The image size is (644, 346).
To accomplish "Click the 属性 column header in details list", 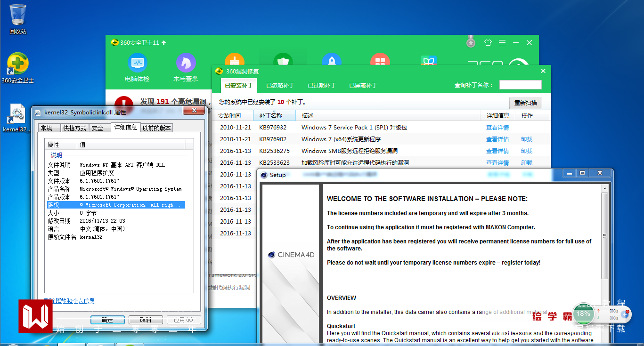I will point(61,145).
